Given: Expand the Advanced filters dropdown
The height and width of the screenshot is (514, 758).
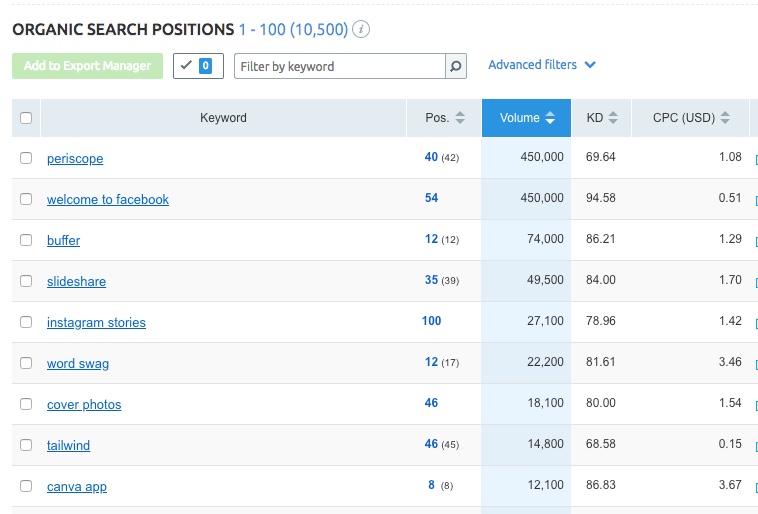Looking at the screenshot, I should pos(541,65).
